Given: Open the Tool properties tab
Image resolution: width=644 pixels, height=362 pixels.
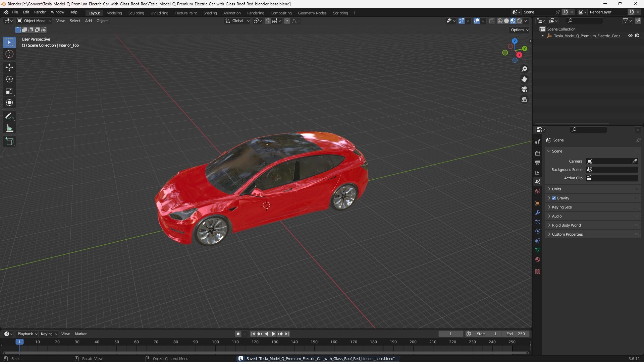Looking at the screenshot, I should click(x=538, y=141).
